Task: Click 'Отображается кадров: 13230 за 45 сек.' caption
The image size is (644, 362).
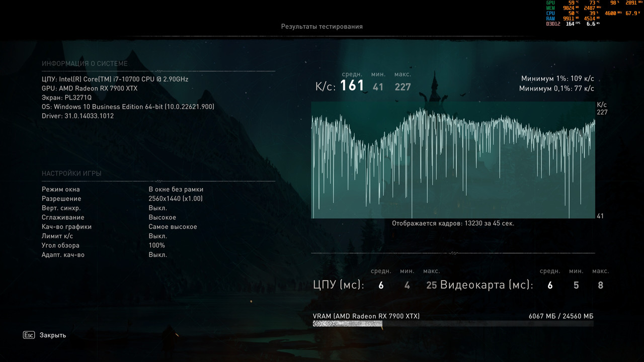Action: pyautogui.click(x=453, y=223)
